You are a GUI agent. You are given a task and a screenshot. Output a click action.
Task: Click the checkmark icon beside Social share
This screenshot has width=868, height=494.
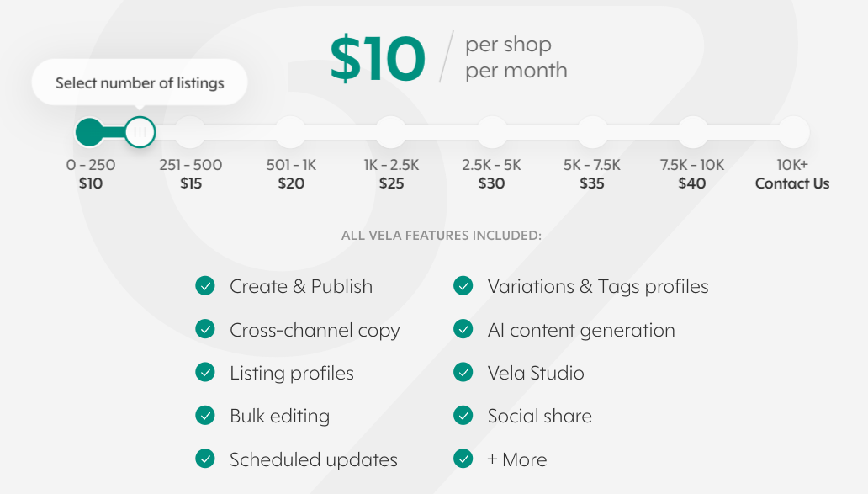(463, 416)
